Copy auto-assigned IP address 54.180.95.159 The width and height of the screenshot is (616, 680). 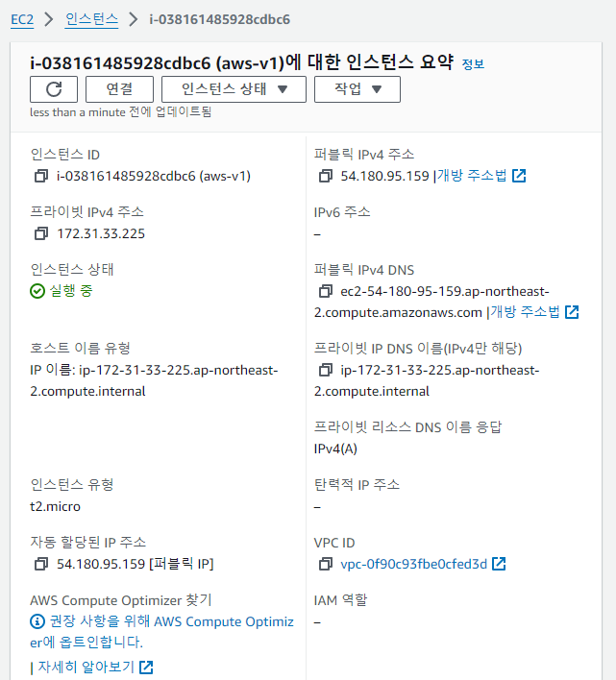pos(41,564)
